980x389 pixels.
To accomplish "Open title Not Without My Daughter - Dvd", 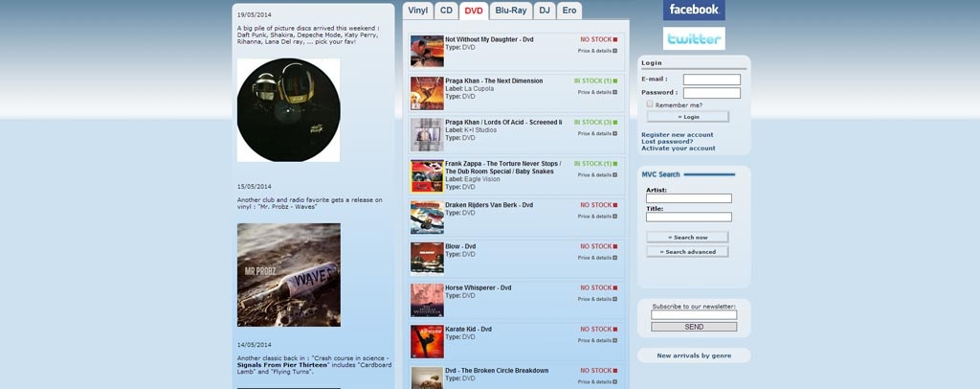I will pos(489,39).
